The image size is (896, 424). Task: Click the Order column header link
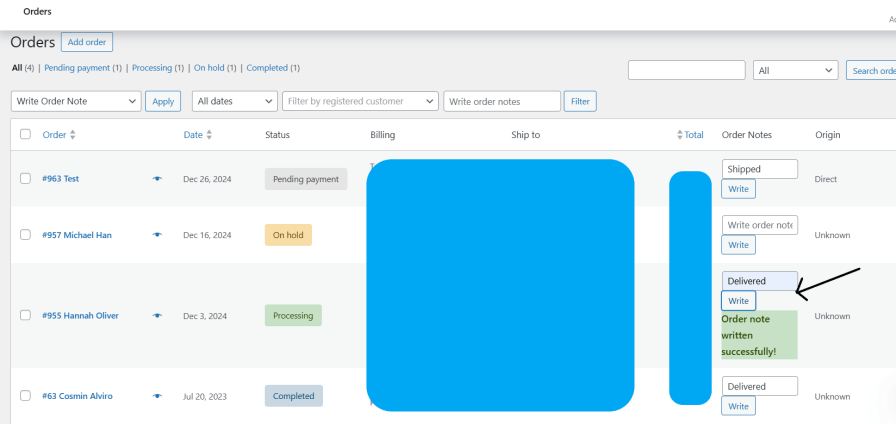tap(54, 135)
